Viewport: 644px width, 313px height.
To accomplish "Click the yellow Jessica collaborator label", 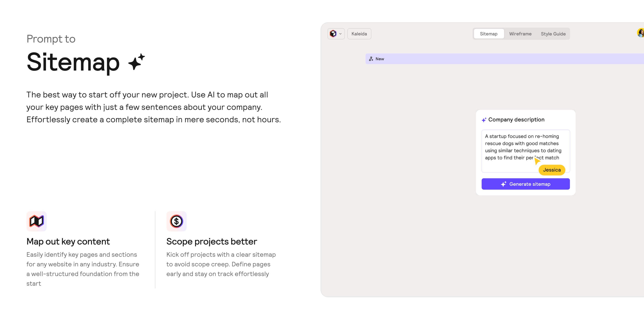I will click(x=552, y=170).
